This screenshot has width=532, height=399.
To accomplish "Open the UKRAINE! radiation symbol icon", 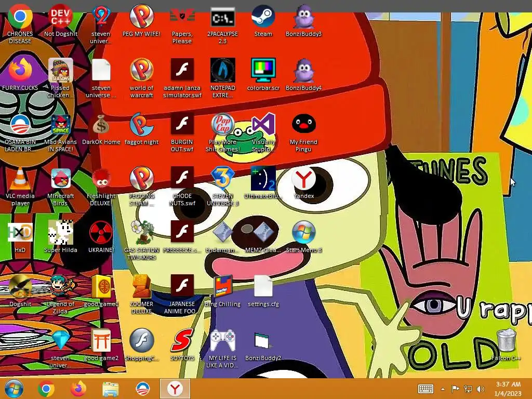I will pyautogui.click(x=101, y=232).
